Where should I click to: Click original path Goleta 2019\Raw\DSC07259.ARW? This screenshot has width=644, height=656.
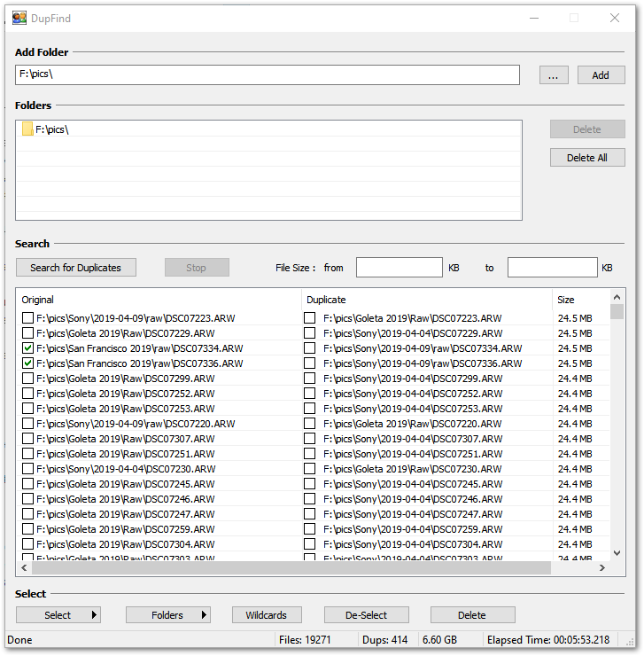126,529
